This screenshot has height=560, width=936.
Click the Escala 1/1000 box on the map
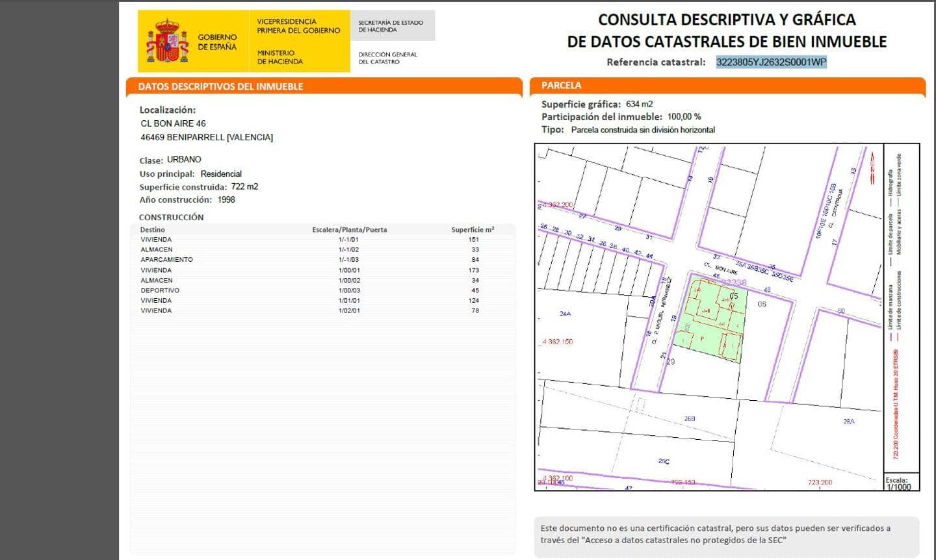tap(900, 483)
